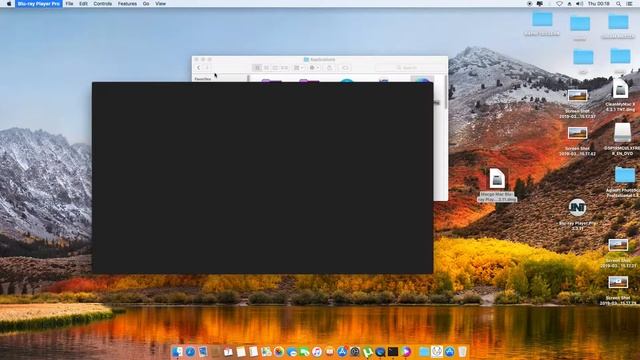Image resolution: width=640 pixels, height=360 pixels.
Task: Click the Spotlight search icon in menu bar
Action: [x=619, y=4]
